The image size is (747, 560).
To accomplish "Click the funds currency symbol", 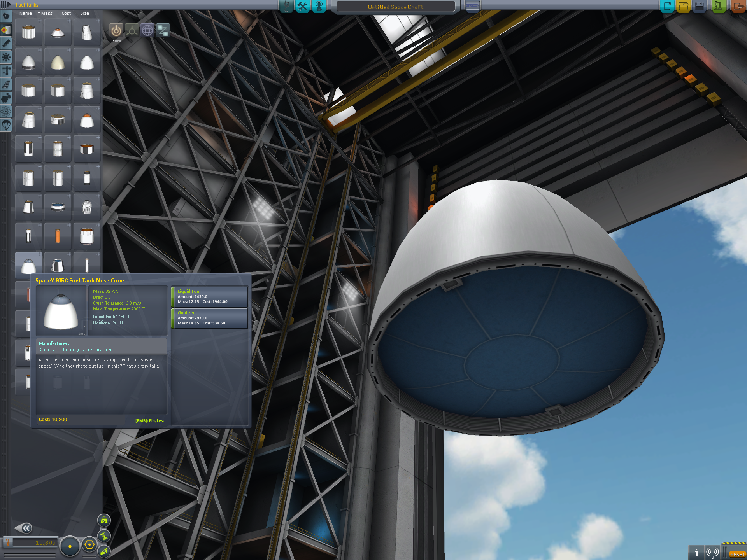I will click(8, 542).
